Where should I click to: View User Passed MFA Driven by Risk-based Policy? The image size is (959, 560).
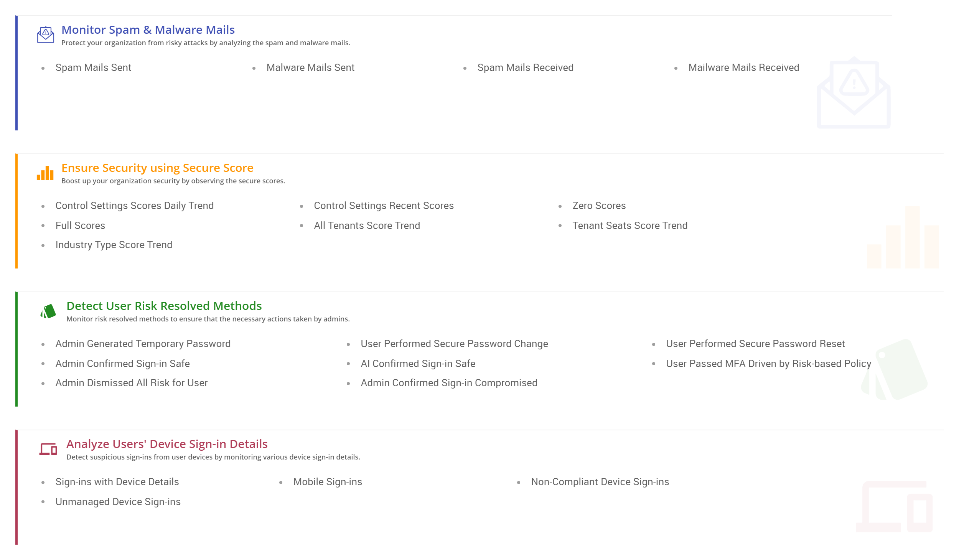click(x=768, y=364)
